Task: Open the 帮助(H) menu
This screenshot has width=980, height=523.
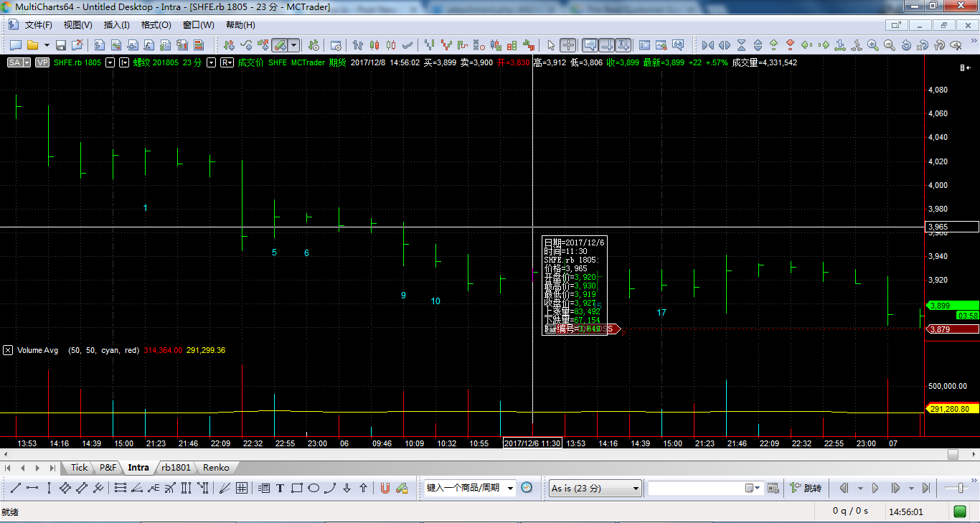Action: click(240, 24)
